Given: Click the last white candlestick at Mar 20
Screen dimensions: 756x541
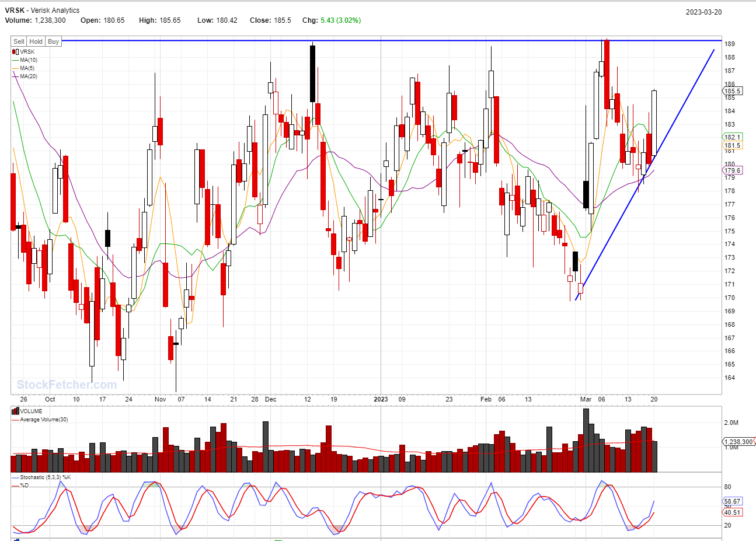Looking at the screenshot, I should 654,123.
